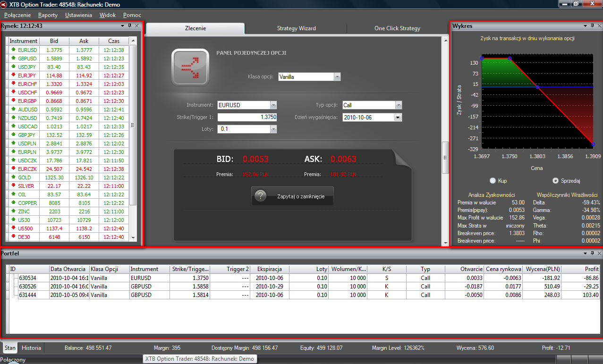Click the XTB application icon in title bar
The image size is (603, 364).
[4, 4]
